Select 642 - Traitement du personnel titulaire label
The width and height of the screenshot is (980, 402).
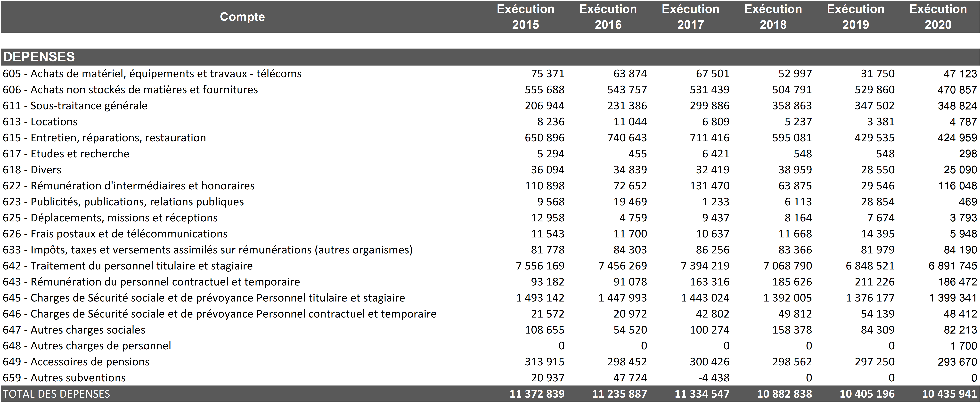point(127,266)
